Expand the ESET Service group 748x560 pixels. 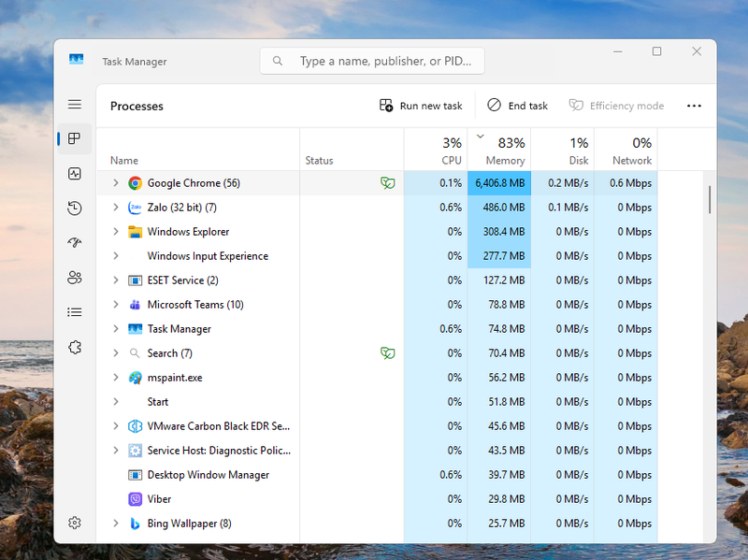115,280
